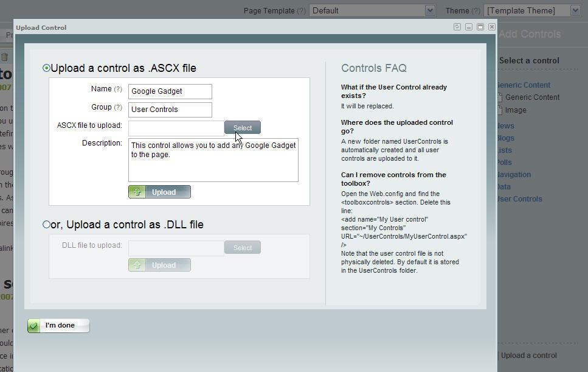588x372 pixels.
Task: Click the ASCX file to upload path field
Action: coord(176,128)
